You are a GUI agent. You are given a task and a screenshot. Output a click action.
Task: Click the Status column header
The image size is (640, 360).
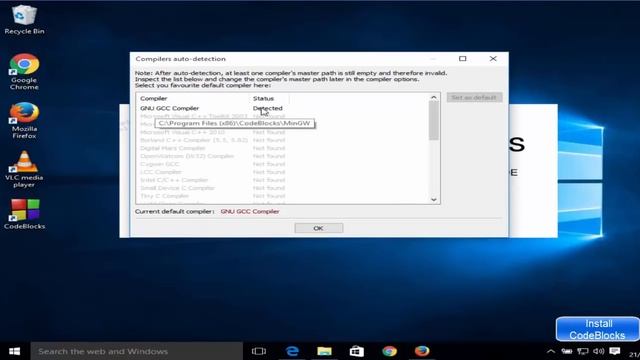(x=269, y=98)
